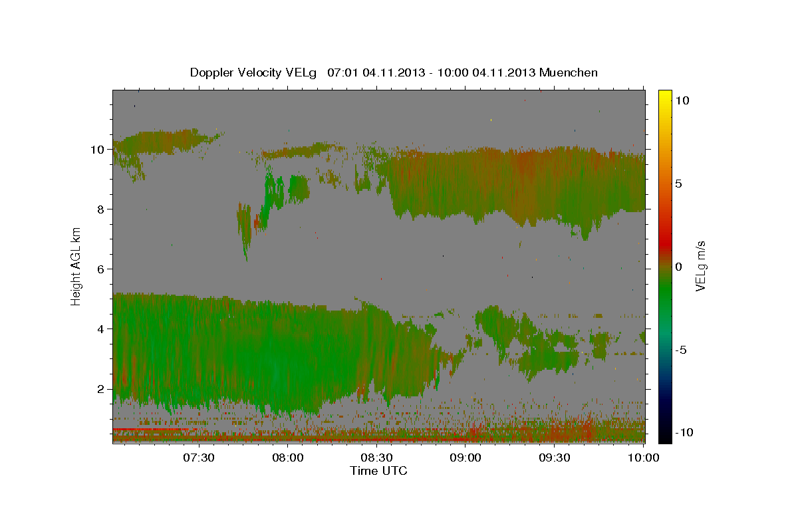Click the y-axis label "Height AGL km"
Screen dimensions: 798x532
[76, 265]
